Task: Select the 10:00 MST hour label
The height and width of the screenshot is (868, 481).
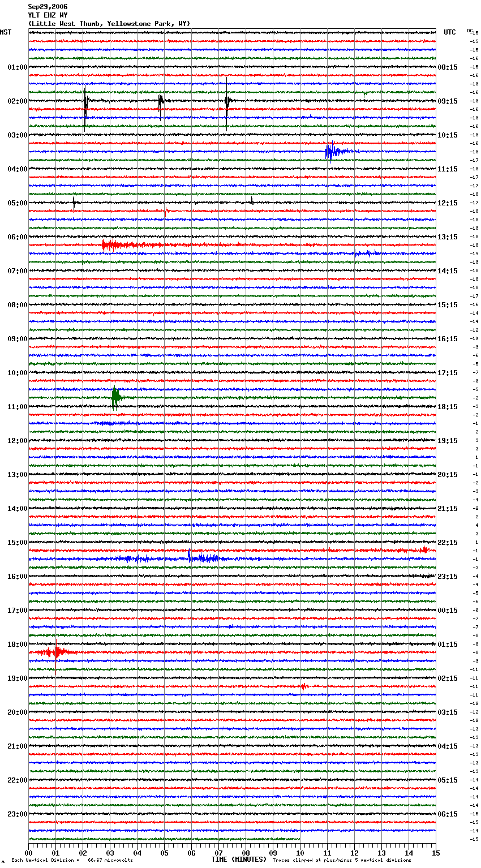Action: (x=18, y=373)
